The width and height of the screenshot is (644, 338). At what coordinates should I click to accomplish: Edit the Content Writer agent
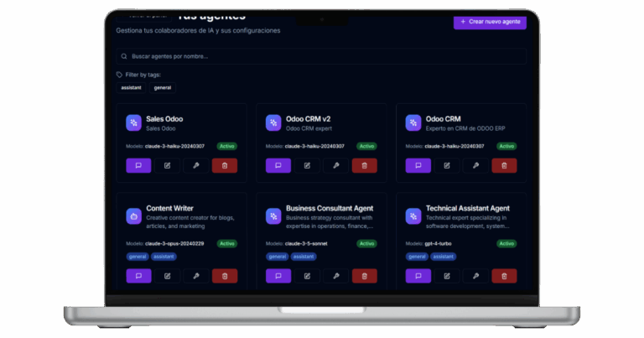click(168, 275)
